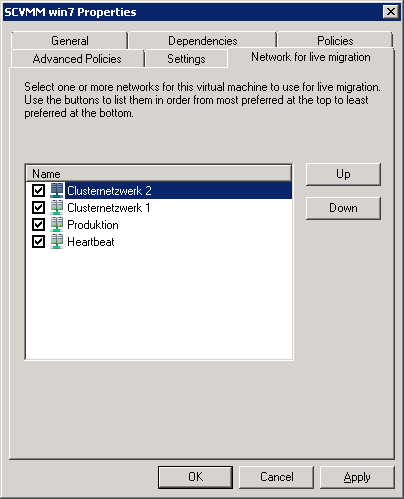The height and width of the screenshot is (499, 404).
Task: Click the Produktion network icon
Action: click(57, 225)
